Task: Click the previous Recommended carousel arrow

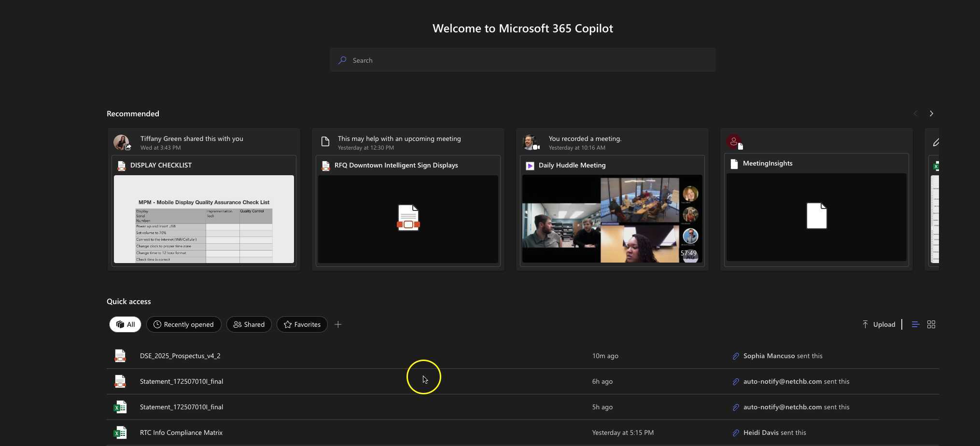Action: 915,113
